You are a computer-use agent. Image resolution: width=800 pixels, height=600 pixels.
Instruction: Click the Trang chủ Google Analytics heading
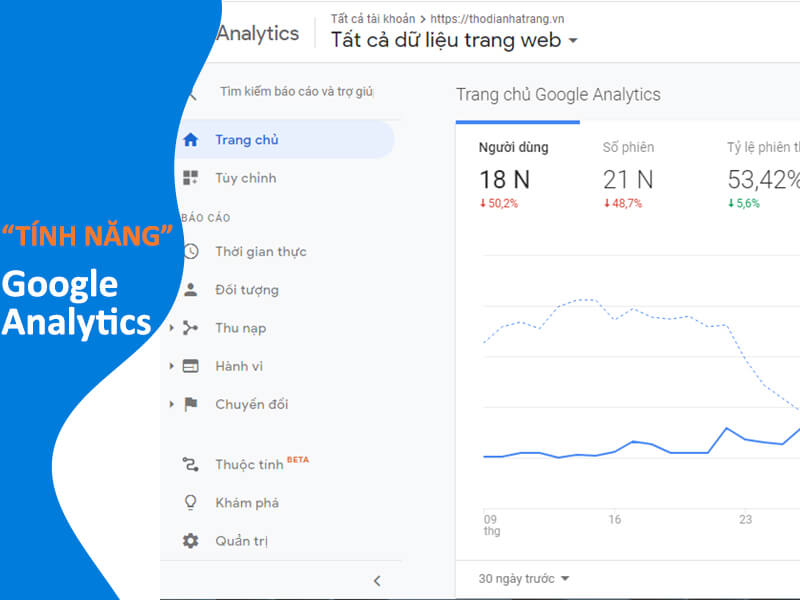click(558, 94)
